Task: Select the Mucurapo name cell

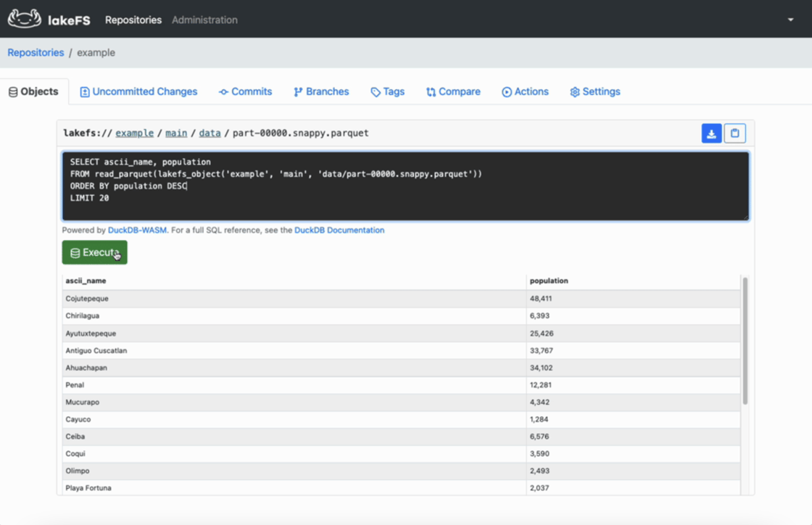Action: tap(294, 402)
